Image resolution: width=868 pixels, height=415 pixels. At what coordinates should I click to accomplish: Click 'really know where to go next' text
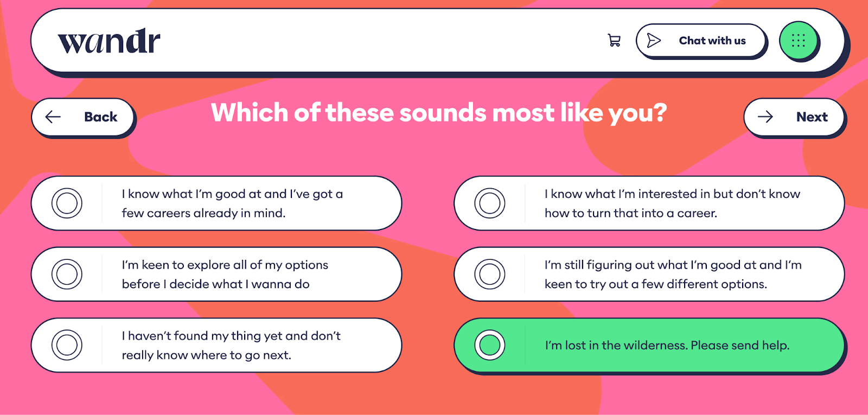pos(206,355)
